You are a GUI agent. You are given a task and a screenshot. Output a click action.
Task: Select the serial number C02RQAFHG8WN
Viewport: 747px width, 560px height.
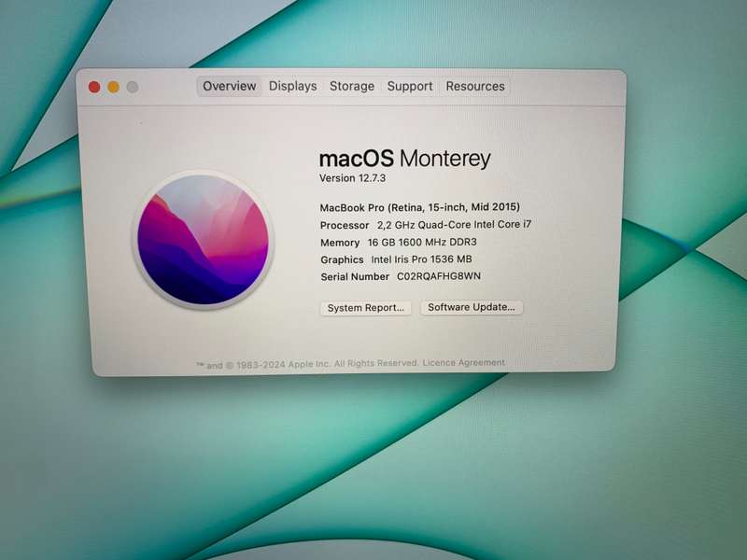(x=439, y=276)
